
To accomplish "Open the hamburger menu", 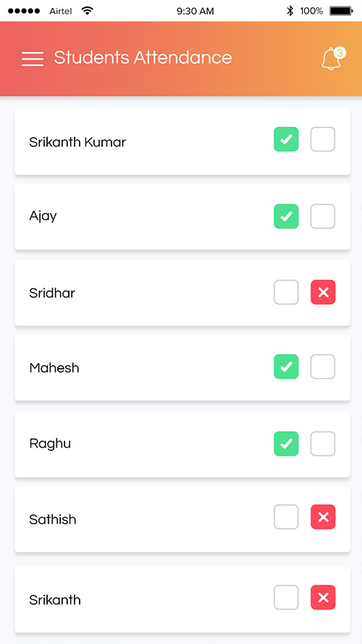I will pos(33,59).
